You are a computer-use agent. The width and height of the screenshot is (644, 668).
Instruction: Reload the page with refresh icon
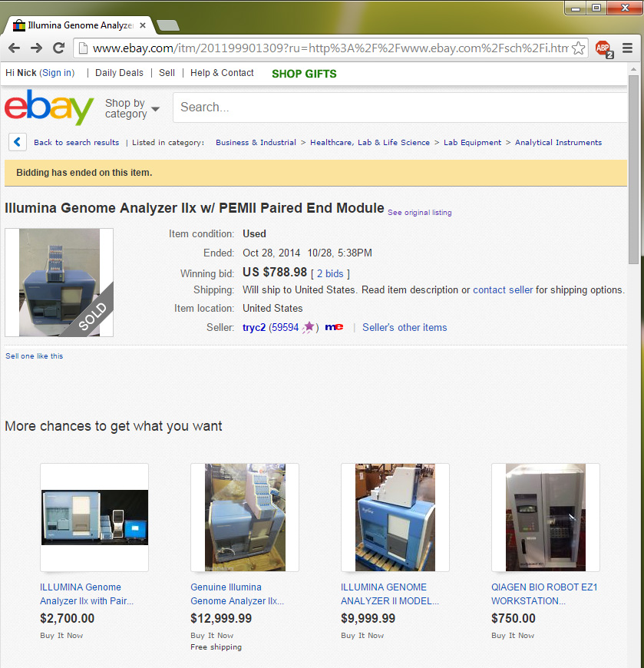tap(59, 48)
